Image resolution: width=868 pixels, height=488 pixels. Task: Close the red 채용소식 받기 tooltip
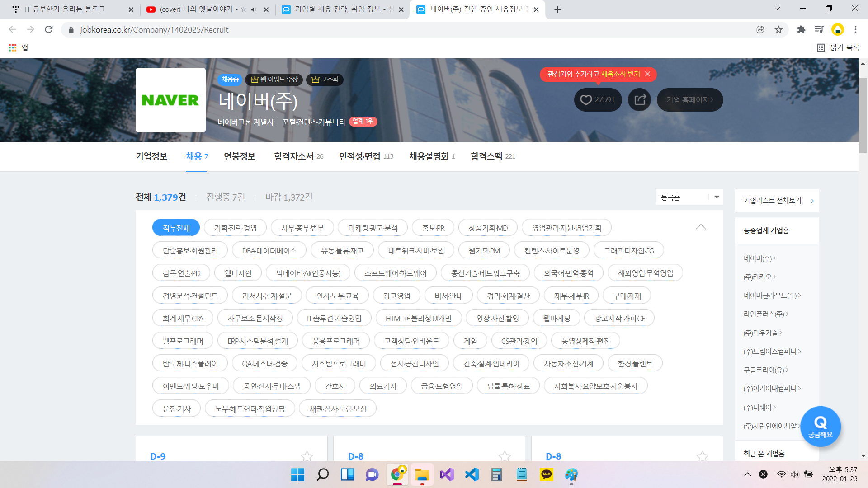[x=647, y=74]
